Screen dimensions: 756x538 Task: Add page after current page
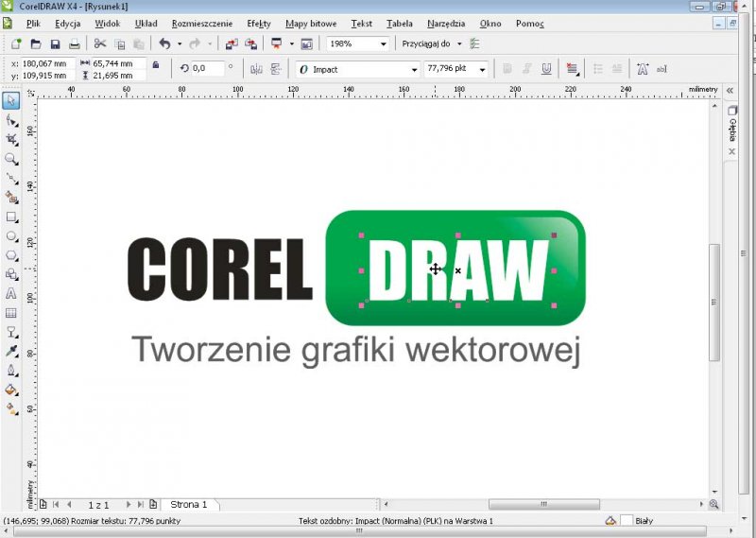click(153, 504)
